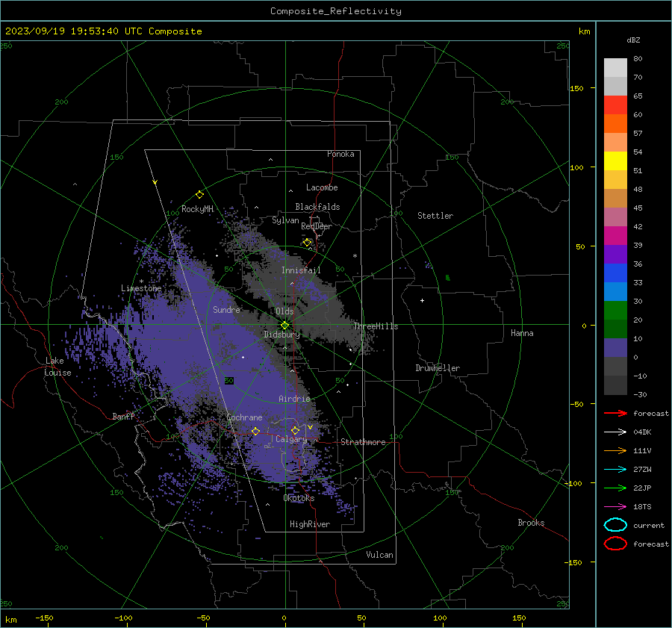Select the orange 111V arrow icon
The width and height of the screenshot is (672, 628).
click(615, 450)
